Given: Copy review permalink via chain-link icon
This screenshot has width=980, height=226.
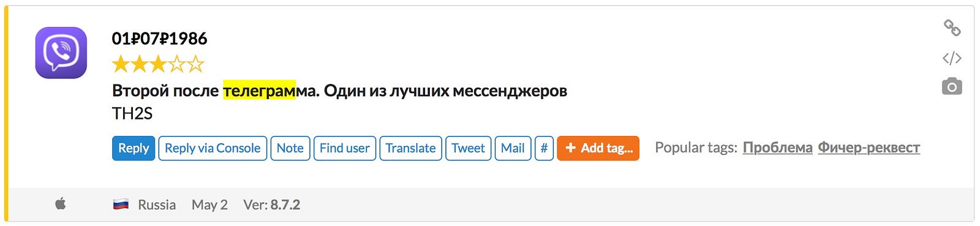Looking at the screenshot, I should click(x=952, y=28).
